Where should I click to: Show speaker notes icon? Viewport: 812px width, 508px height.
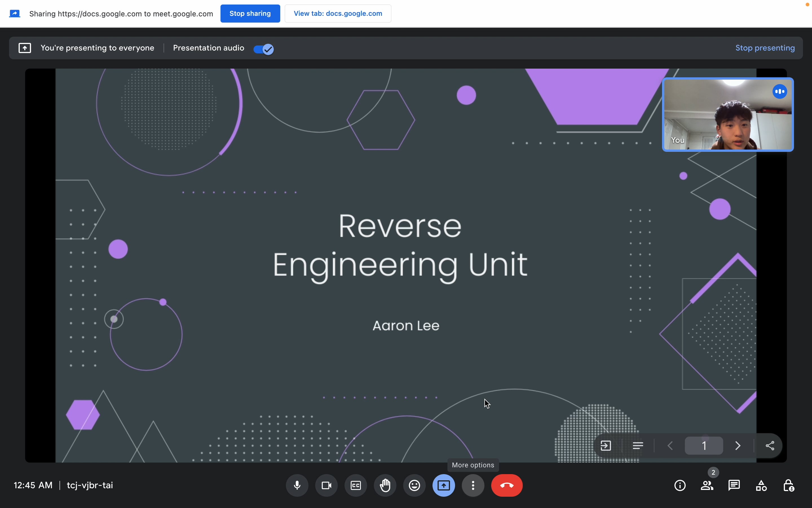click(x=638, y=446)
